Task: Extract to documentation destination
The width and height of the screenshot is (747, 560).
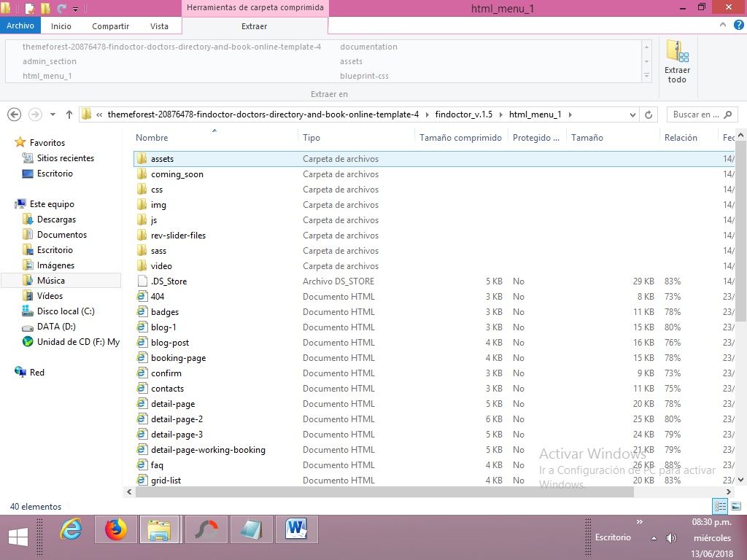Action: click(x=368, y=47)
